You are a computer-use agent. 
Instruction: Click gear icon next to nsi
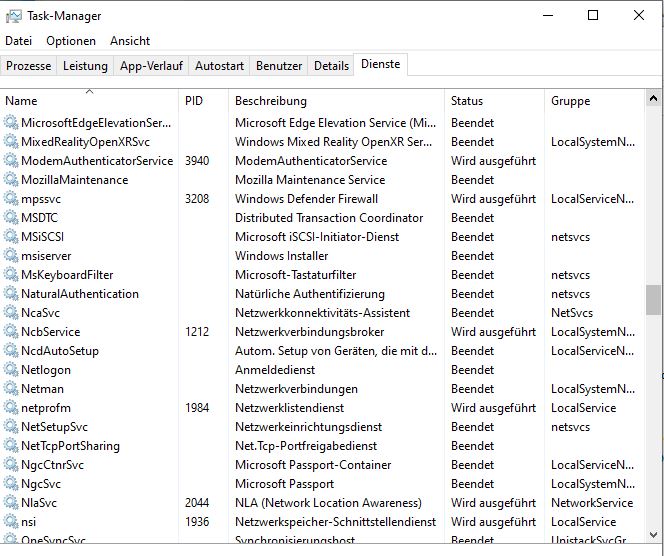(x=11, y=522)
